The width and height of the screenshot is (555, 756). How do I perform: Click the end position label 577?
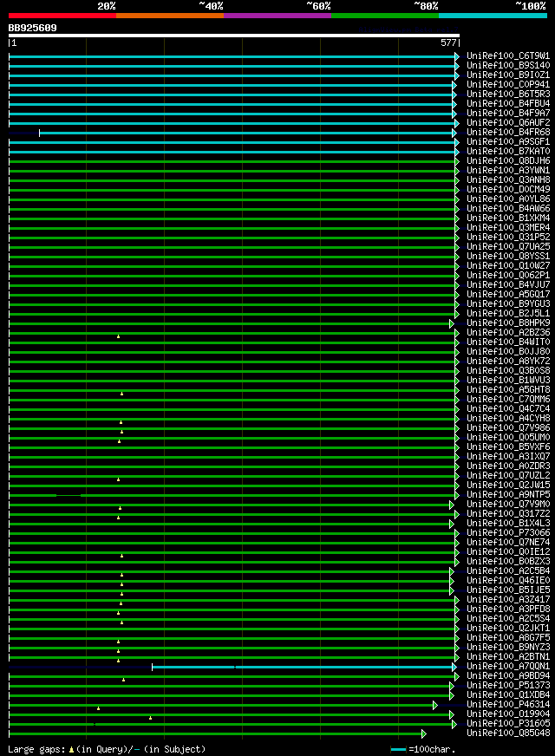tap(448, 42)
